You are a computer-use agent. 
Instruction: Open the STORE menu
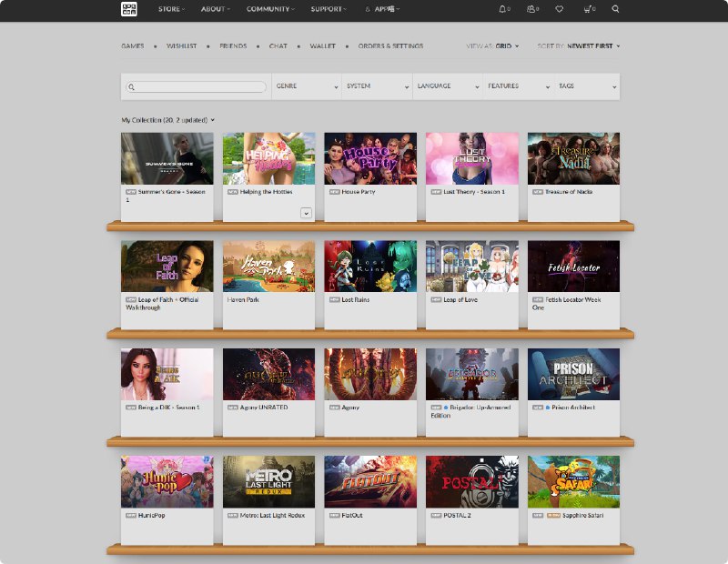pyautogui.click(x=171, y=9)
